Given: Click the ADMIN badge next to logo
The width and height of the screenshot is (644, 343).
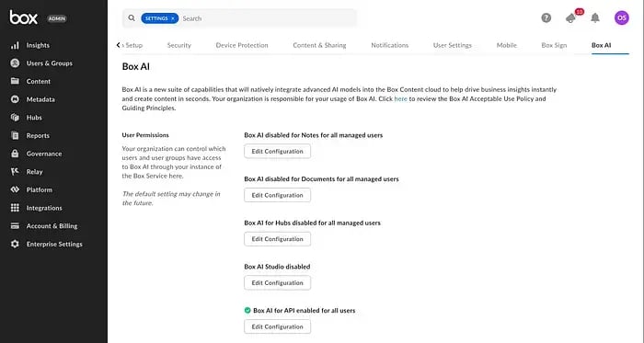Looking at the screenshot, I should 57,18.
